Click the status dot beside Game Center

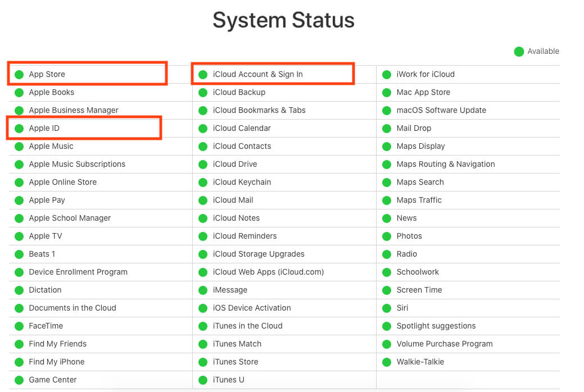tap(19, 380)
